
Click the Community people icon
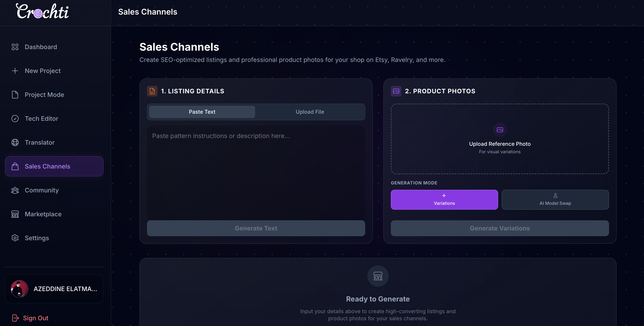[15, 190]
